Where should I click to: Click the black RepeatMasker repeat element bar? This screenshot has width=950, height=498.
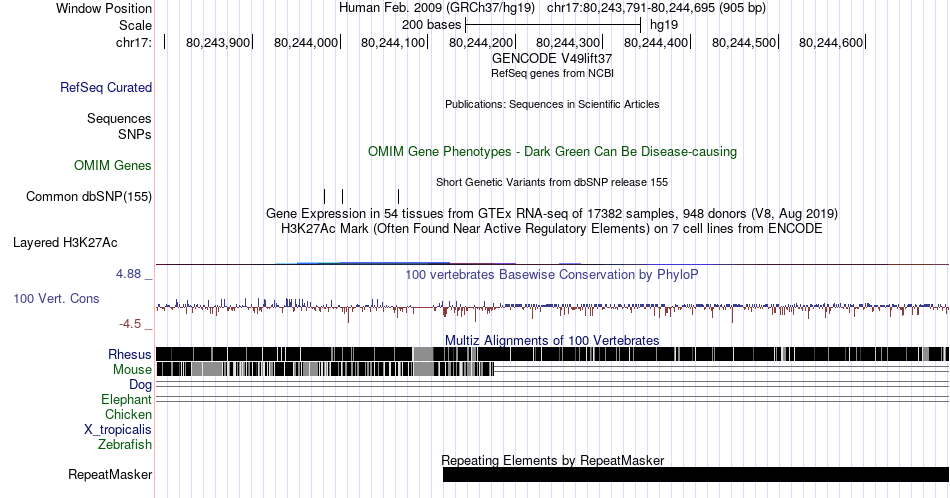tap(696, 474)
